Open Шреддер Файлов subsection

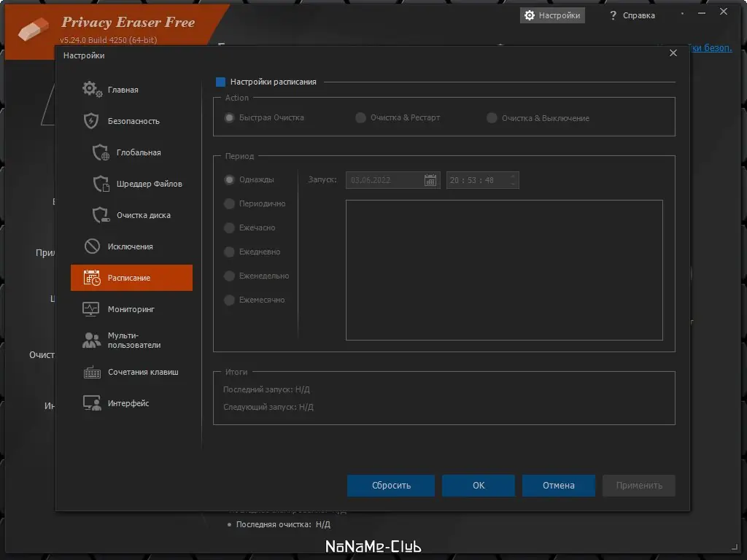click(x=131, y=184)
